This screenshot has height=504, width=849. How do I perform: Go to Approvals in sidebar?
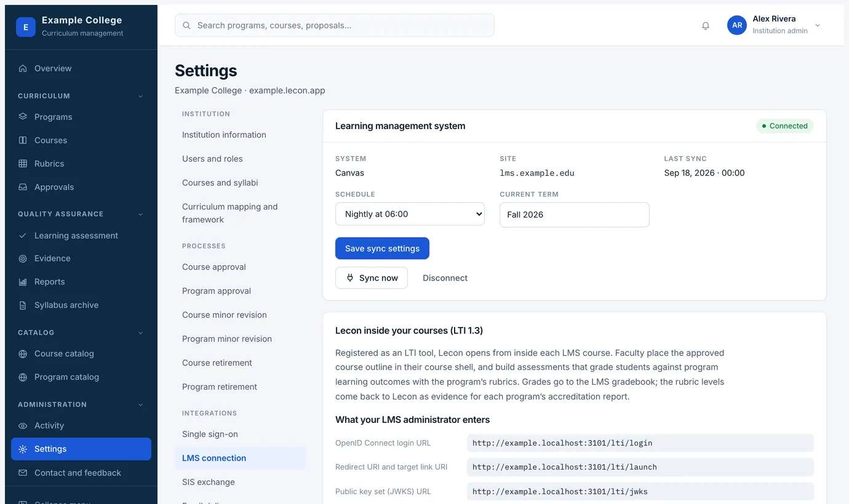point(81,187)
